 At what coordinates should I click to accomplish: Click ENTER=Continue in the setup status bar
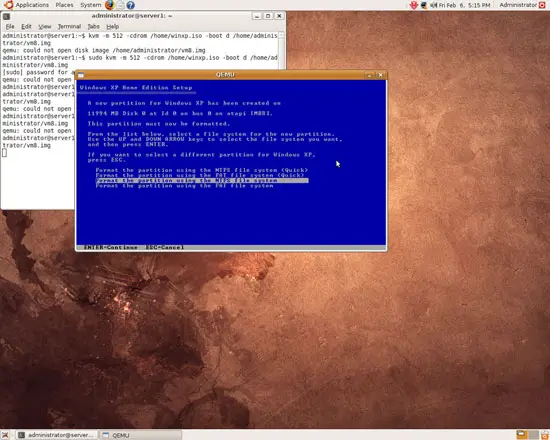[x=110, y=247]
